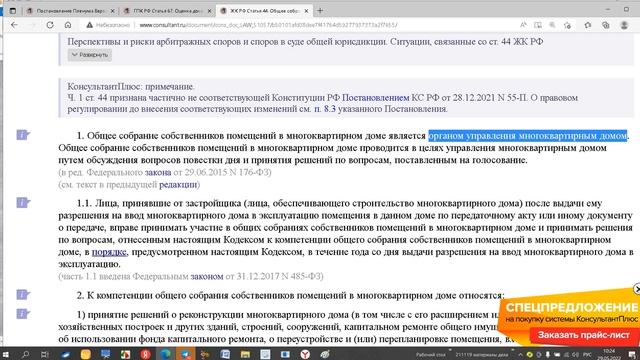
Task: Reload the current page
Action: point(50,25)
